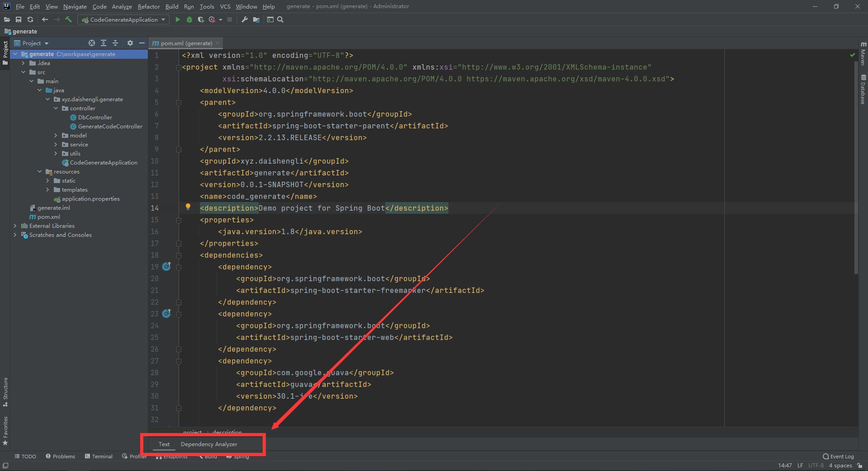The height and width of the screenshot is (471, 868).
Task: Open the Structure side tool window
Action: pos(5,392)
